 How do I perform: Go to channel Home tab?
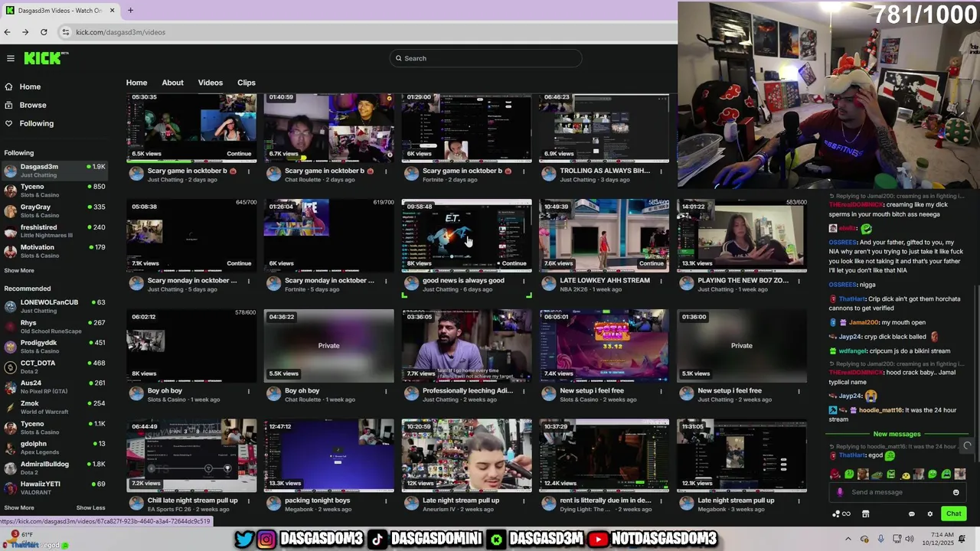point(136,83)
